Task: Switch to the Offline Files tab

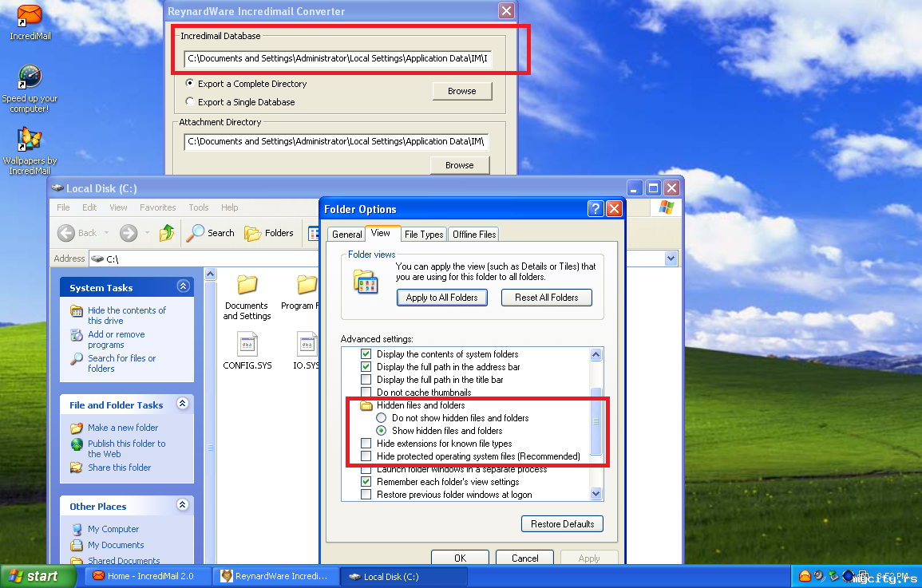Action: (x=474, y=235)
